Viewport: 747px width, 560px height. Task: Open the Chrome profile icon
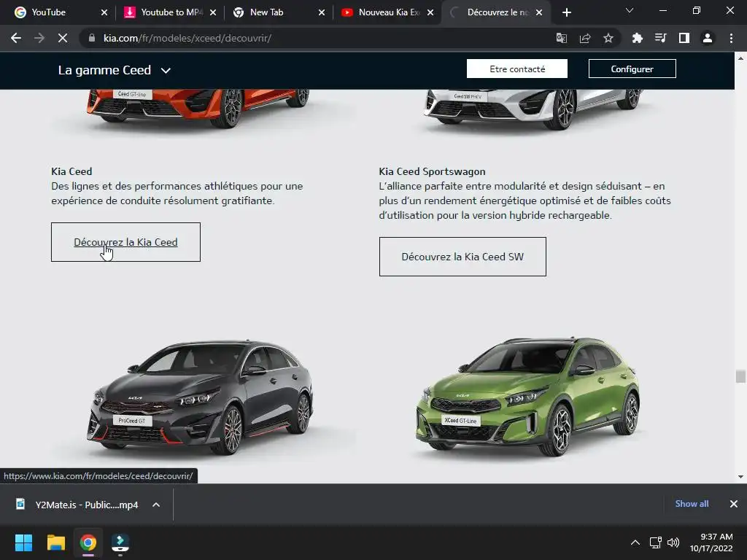click(708, 38)
